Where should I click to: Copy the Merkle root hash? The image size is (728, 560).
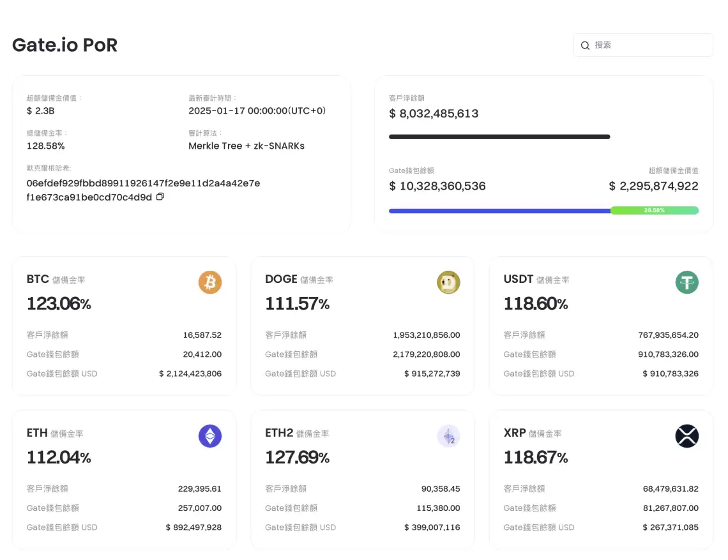coord(160,197)
